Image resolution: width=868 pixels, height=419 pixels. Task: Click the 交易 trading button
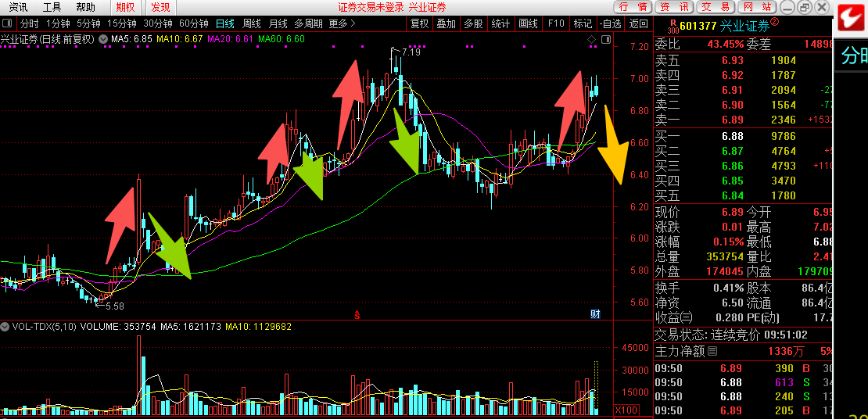[x=716, y=7]
